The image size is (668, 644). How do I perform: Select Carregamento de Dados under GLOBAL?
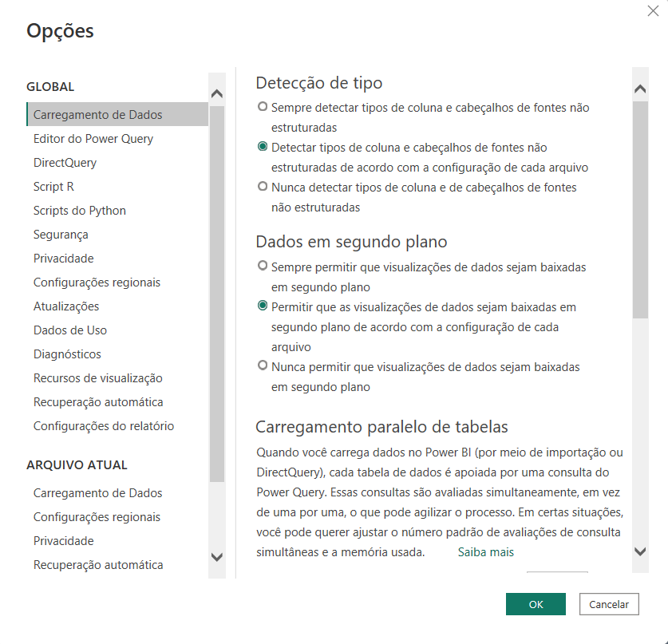[117, 114]
